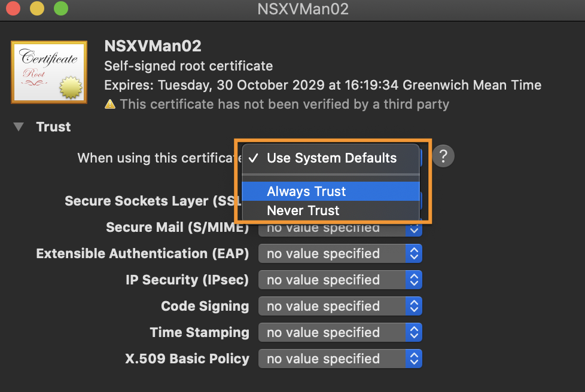
Task: Open the Secure Mail (S/MIME) dropdown
Action: pos(340,228)
